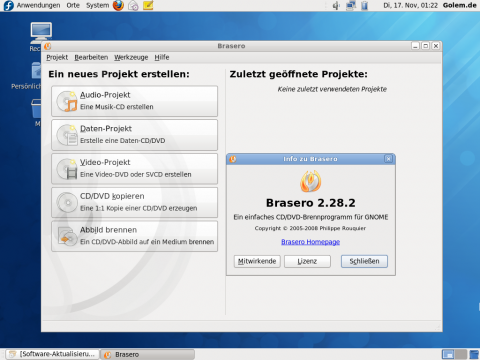The image size is (480, 360).
Task: Click the Lizenz button
Action: (x=307, y=261)
